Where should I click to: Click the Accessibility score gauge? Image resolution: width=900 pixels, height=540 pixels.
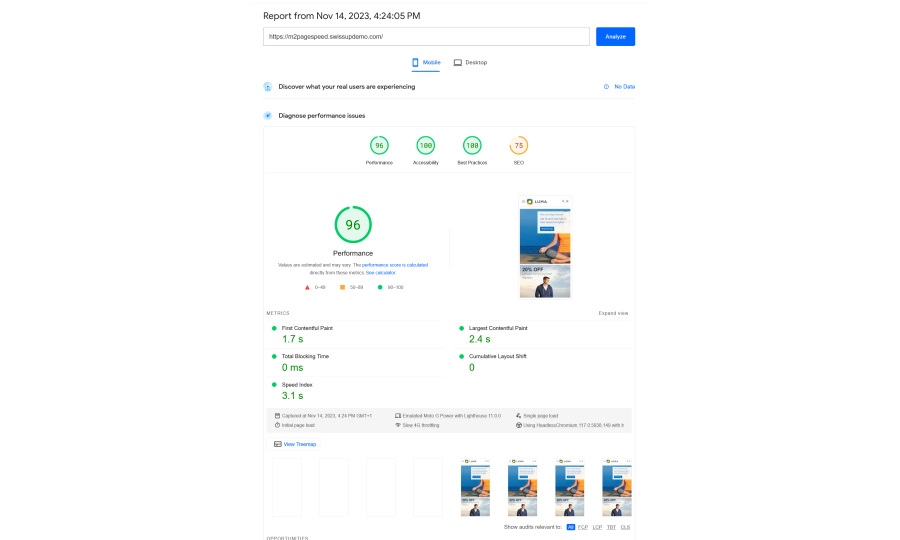coord(426,146)
